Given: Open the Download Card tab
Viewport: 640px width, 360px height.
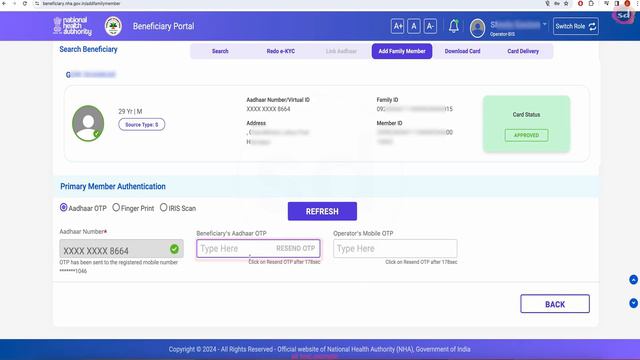Looking at the screenshot, I should click(x=462, y=51).
